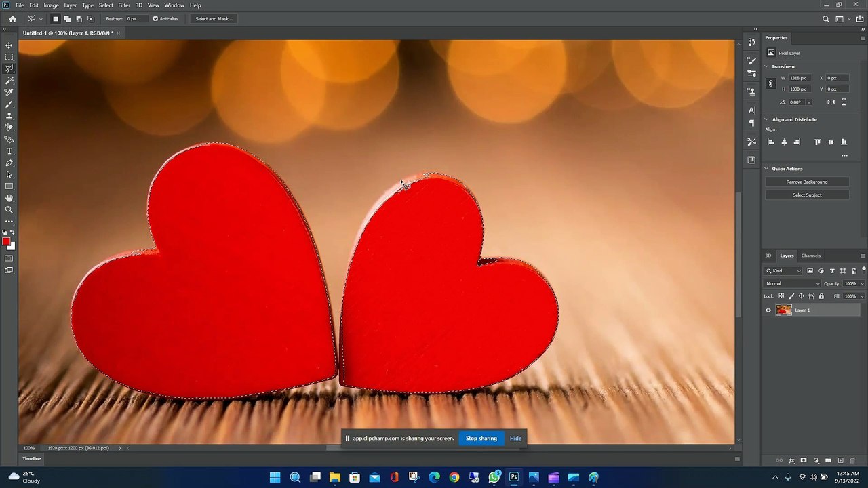Open the Filter menu
Image resolution: width=868 pixels, height=488 pixels.
coord(124,5)
